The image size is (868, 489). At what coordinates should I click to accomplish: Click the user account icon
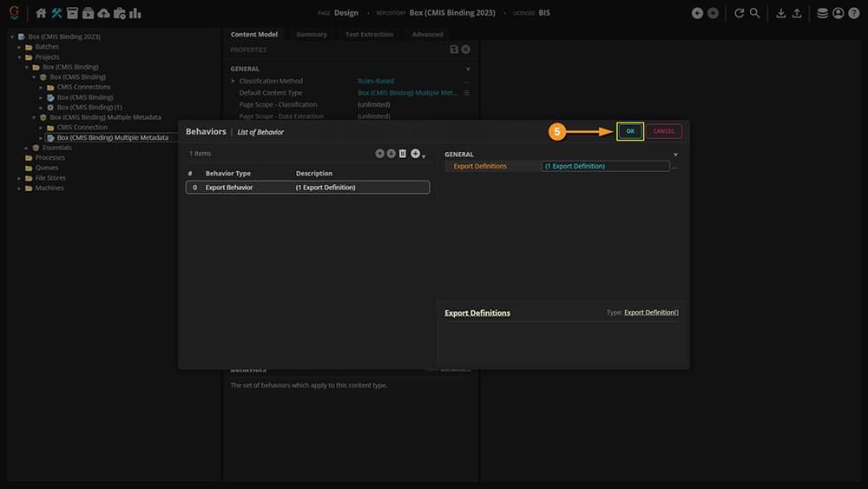coord(838,13)
